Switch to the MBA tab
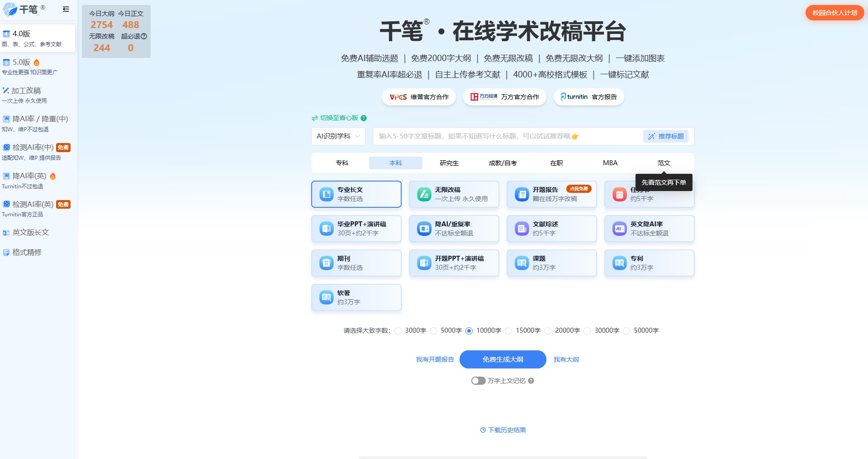The height and width of the screenshot is (459, 868). 610,163
